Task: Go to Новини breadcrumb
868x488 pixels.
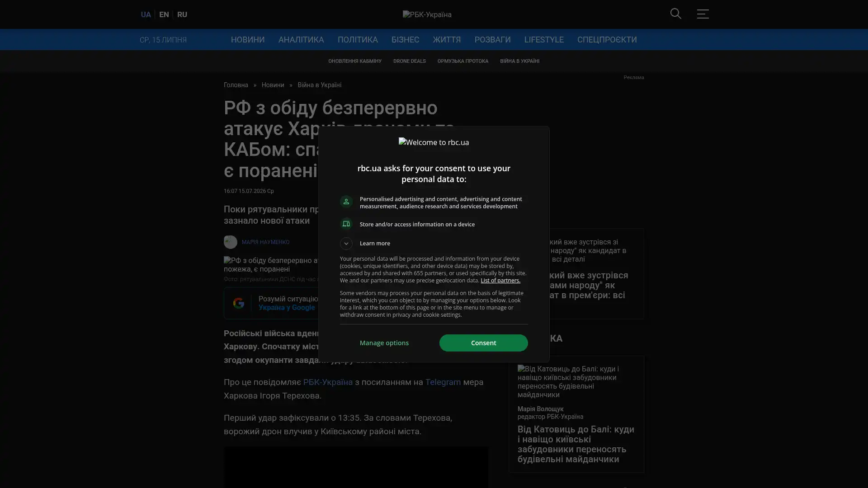Action: click(273, 85)
